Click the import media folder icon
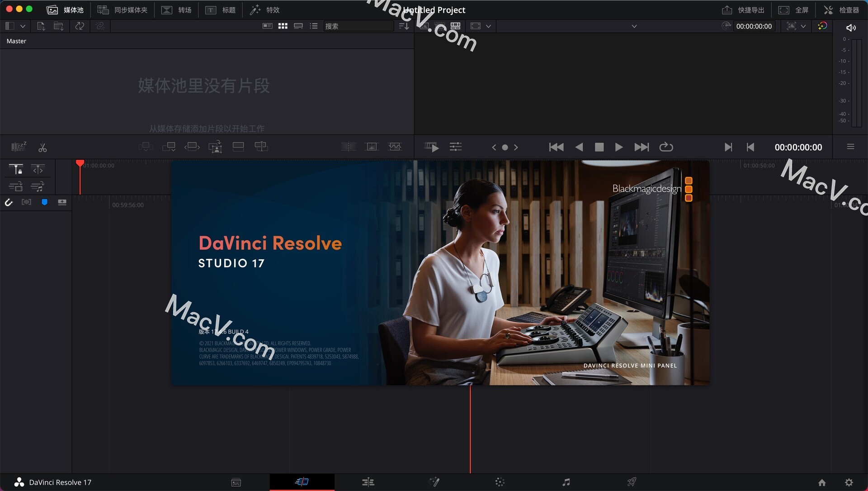Screen dimensions: 868x491 [x=58, y=26]
